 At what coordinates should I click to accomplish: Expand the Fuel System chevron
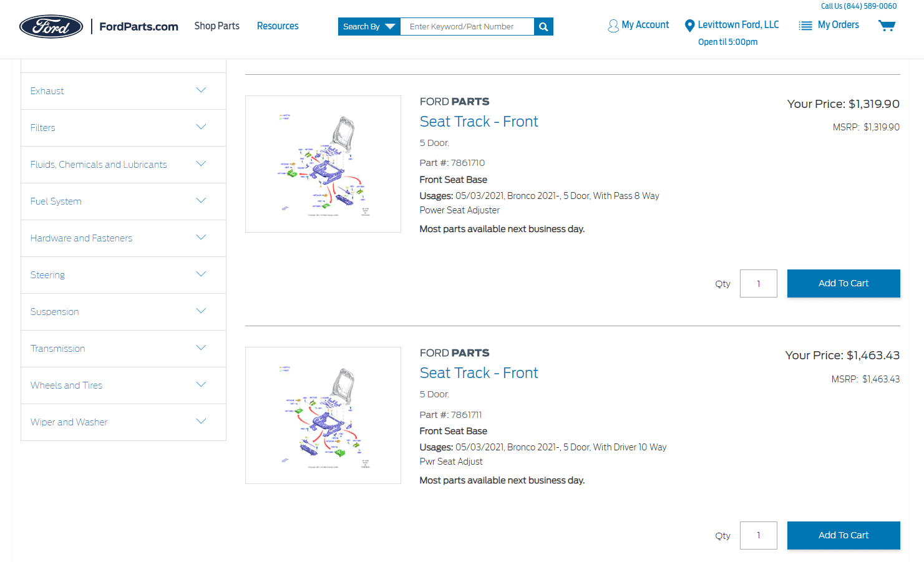tap(201, 201)
